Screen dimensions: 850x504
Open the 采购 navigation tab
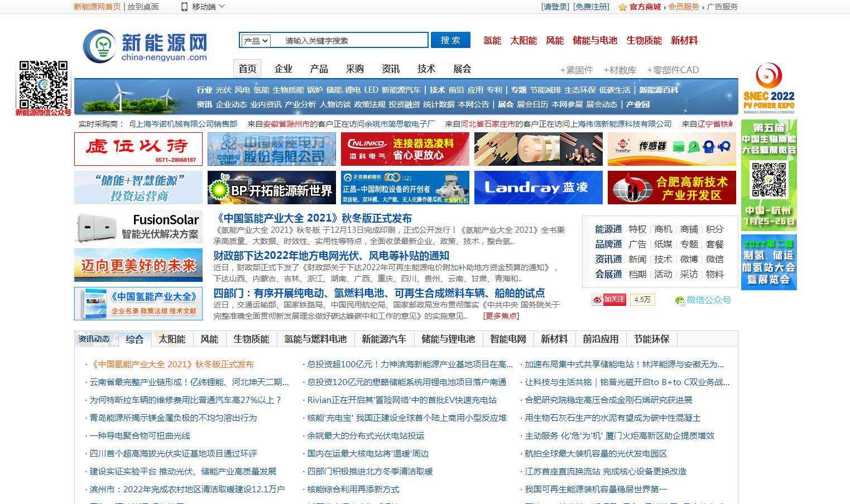coord(355,69)
